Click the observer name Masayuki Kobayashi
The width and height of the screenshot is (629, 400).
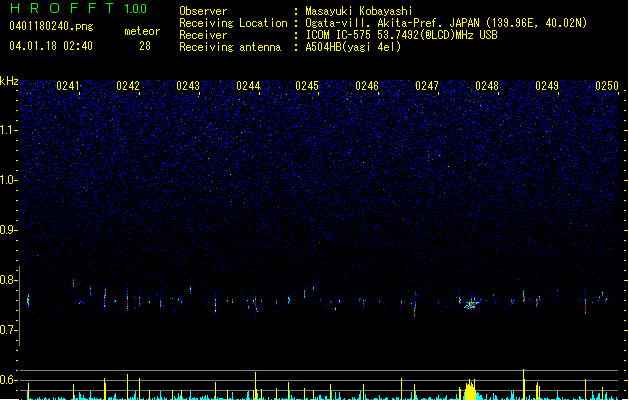(x=359, y=11)
